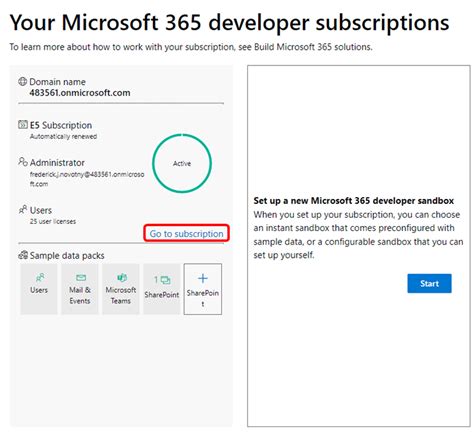The width and height of the screenshot is (474, 433).
Task: Open the Go to subscription link
Action: (x=186, y=234)
